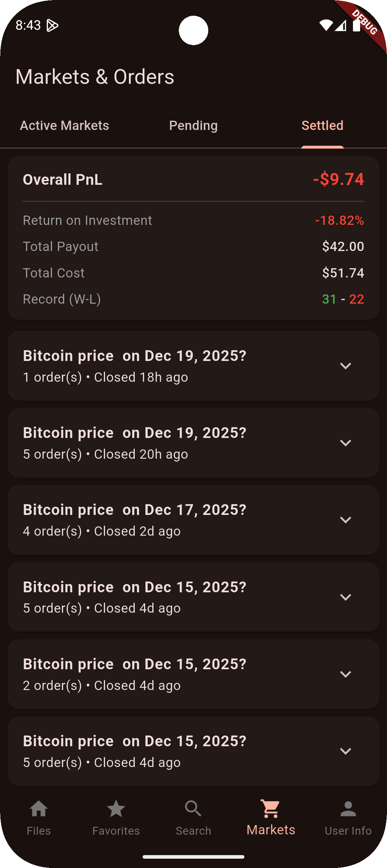The height and width of the screenshot is (868, 387).
Task: Tap the Wi-Fi status icon
Action: pyautogui.click(x=326, y=25)
